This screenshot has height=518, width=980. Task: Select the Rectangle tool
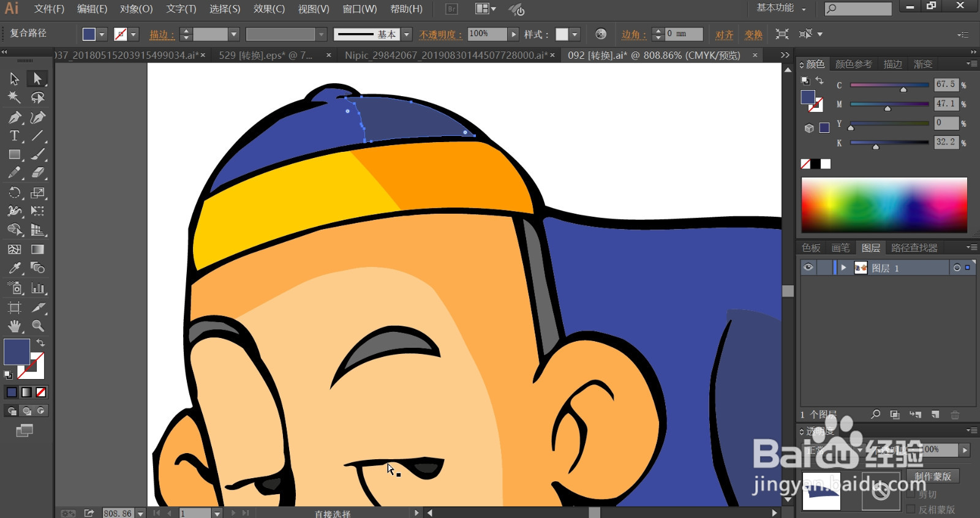pos(14,154)
